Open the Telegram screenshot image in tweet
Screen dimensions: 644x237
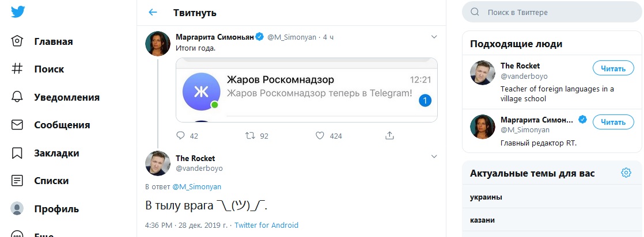[306, 90]
